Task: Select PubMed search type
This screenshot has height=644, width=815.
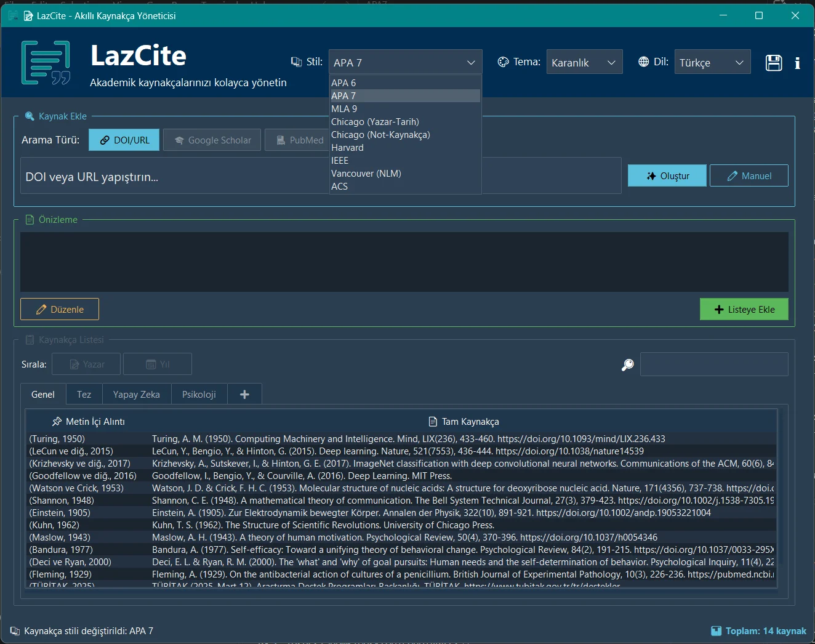Action: 298,140
